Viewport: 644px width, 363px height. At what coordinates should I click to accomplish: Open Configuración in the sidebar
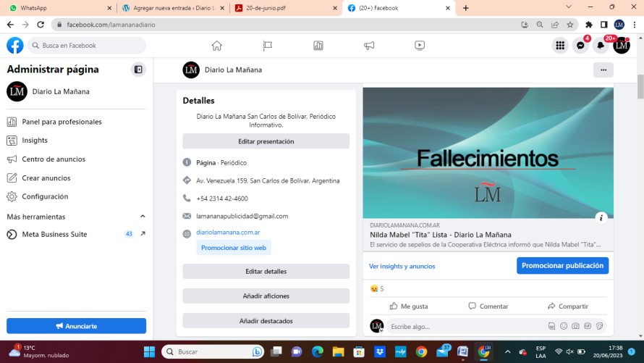click(x=45, y=196)
